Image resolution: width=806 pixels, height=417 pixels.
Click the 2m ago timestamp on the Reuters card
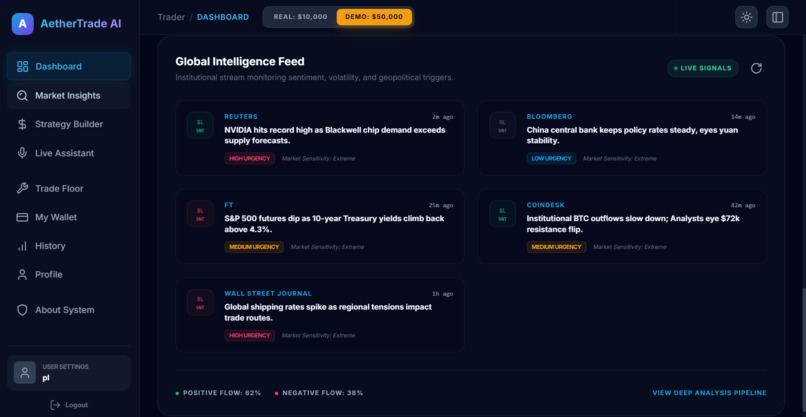coord(443,117)
